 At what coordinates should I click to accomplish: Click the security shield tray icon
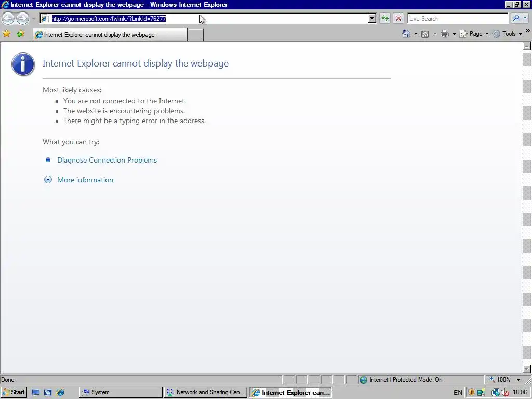tap(472, 393)
